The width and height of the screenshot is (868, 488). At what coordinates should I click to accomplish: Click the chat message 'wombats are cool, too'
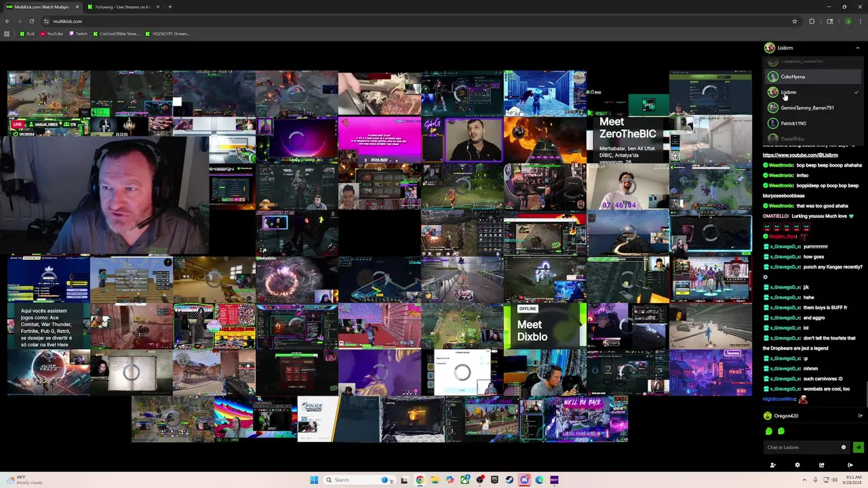827,389
